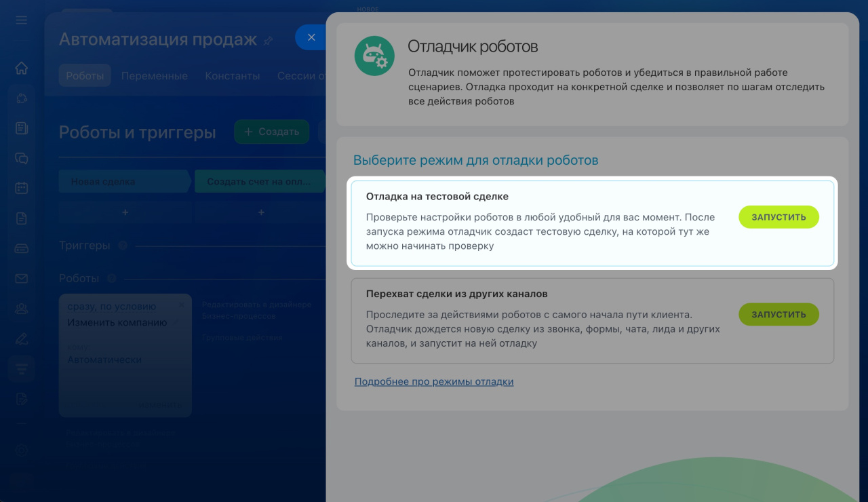This screenshot has width=868, height=502.
Task: Select Отладка на тестовой сделке card
Action: coord(593,223)
